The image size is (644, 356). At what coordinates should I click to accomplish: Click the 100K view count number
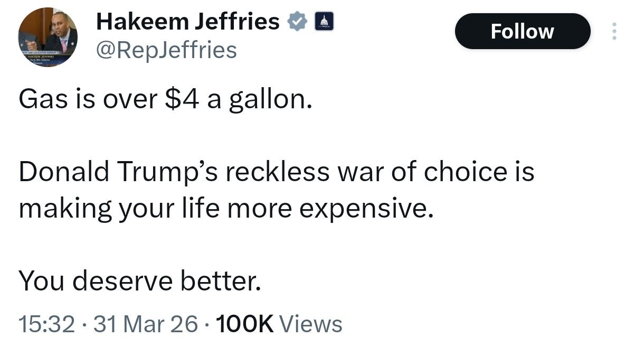(244, 323)
